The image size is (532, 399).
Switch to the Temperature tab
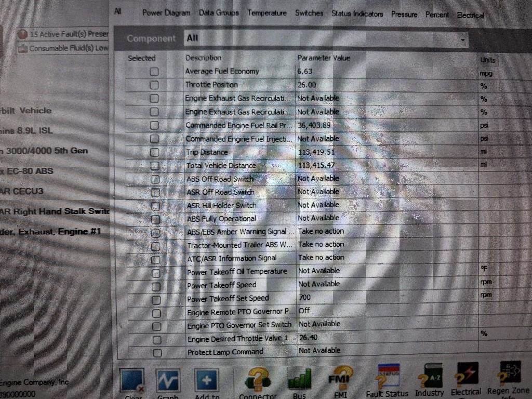[267, 13]
